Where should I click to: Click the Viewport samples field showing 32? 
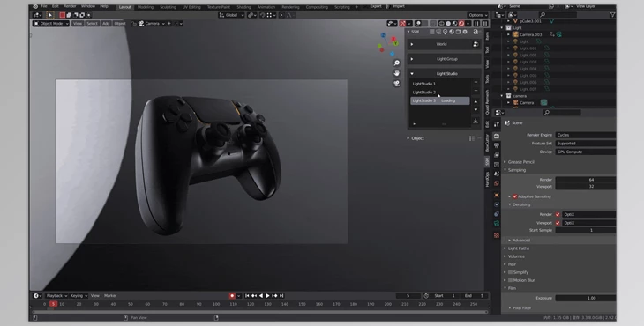(x=586, y=186)
